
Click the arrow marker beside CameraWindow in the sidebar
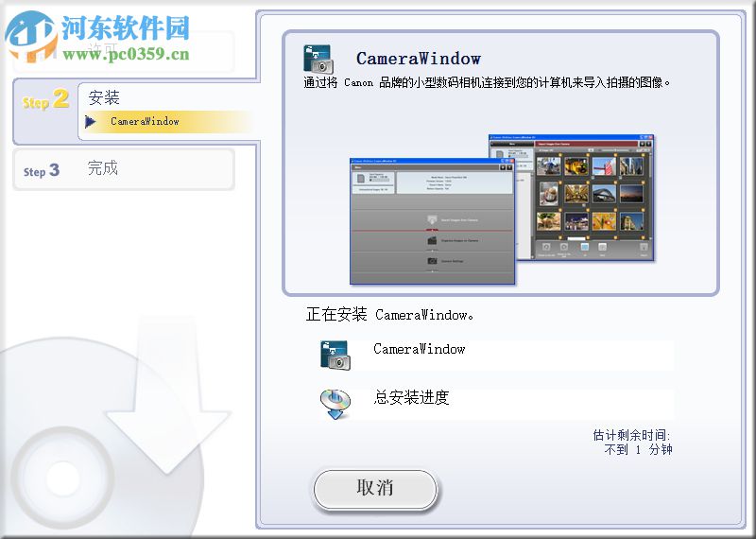tap(90, 122)
